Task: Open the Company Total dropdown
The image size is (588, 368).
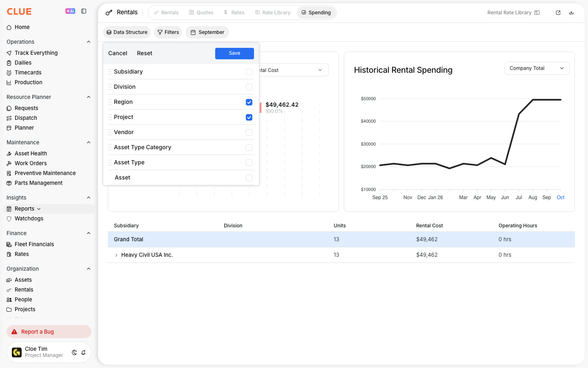Action: click(537, 68)
